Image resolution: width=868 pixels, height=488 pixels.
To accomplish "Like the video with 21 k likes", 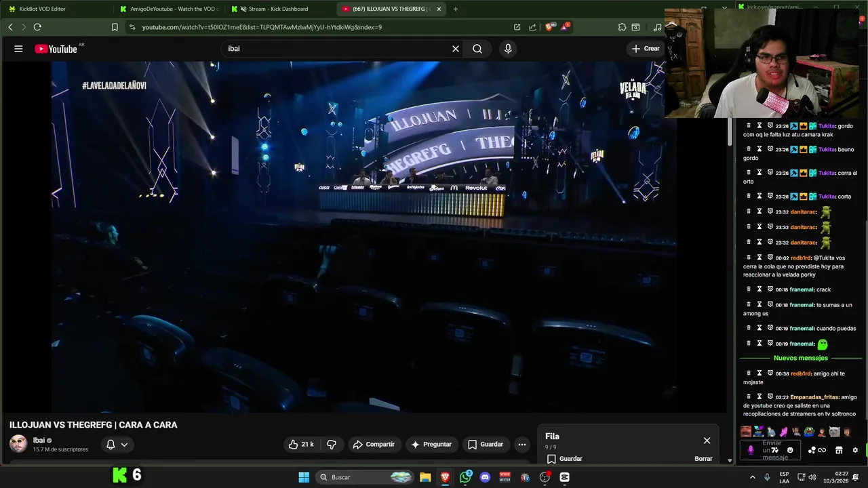I will click(x=301, y=445).
